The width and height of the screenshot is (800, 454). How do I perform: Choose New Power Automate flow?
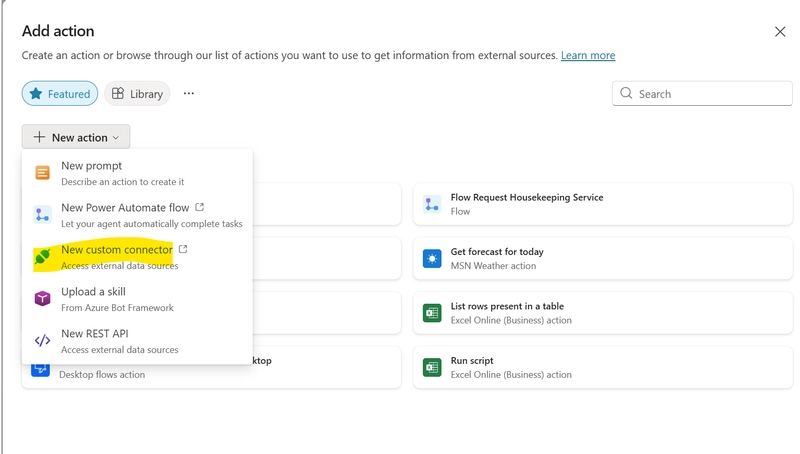pos(137,215)
